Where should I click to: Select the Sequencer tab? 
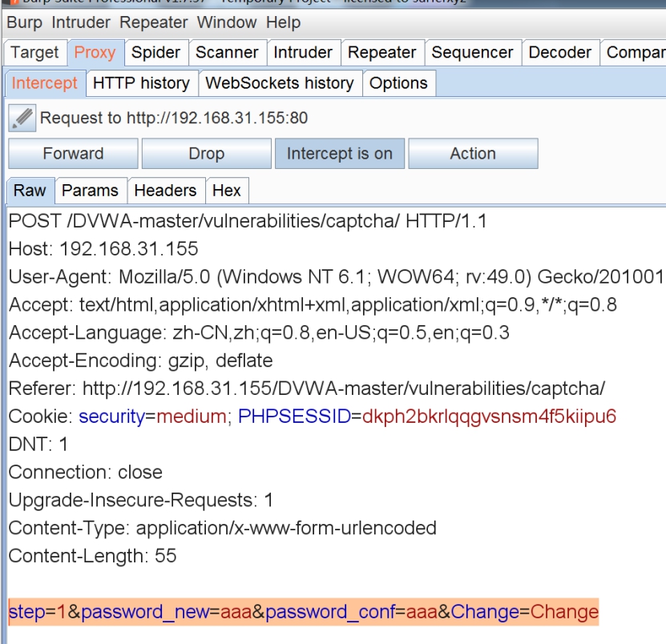(x=472, y=53)
